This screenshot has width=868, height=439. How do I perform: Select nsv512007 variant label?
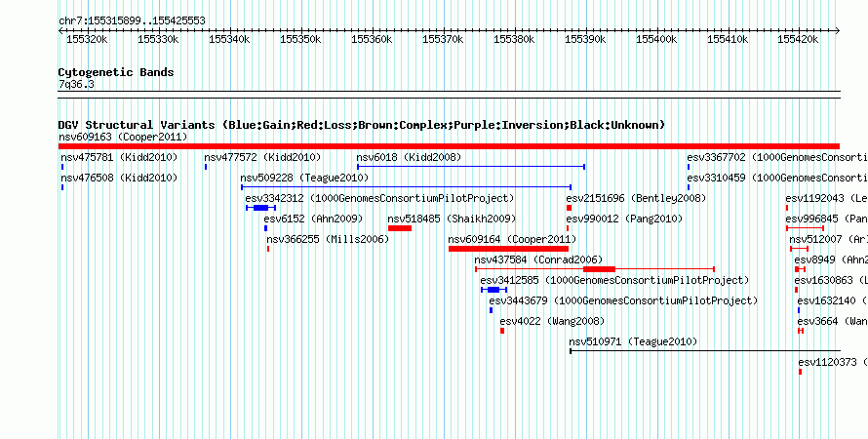click(829, 239)
